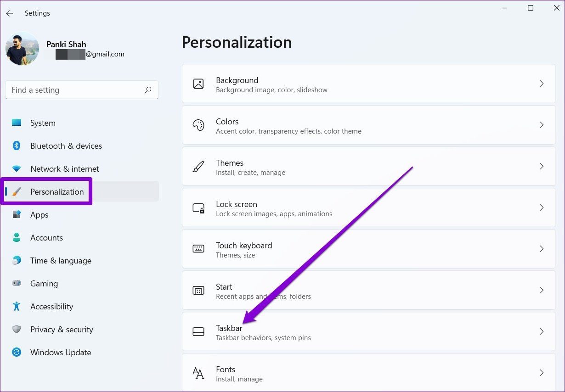
Task: Maximize the Settings window
Action: pos(531,8)
